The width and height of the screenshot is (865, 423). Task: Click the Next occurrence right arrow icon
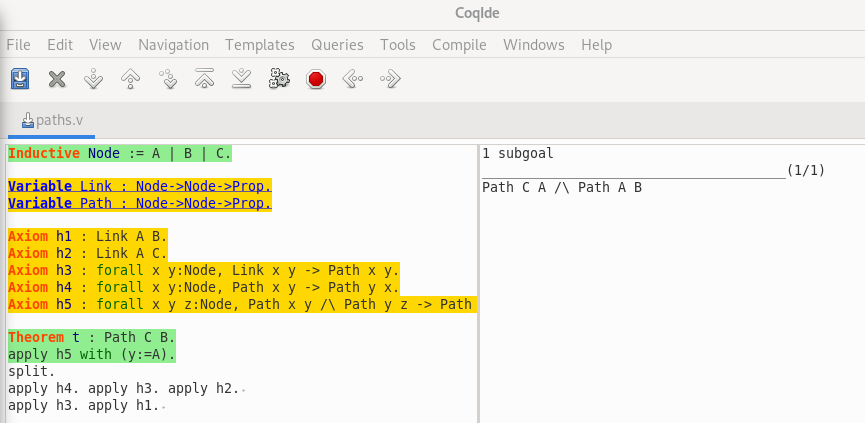click(x=390, y=79)
